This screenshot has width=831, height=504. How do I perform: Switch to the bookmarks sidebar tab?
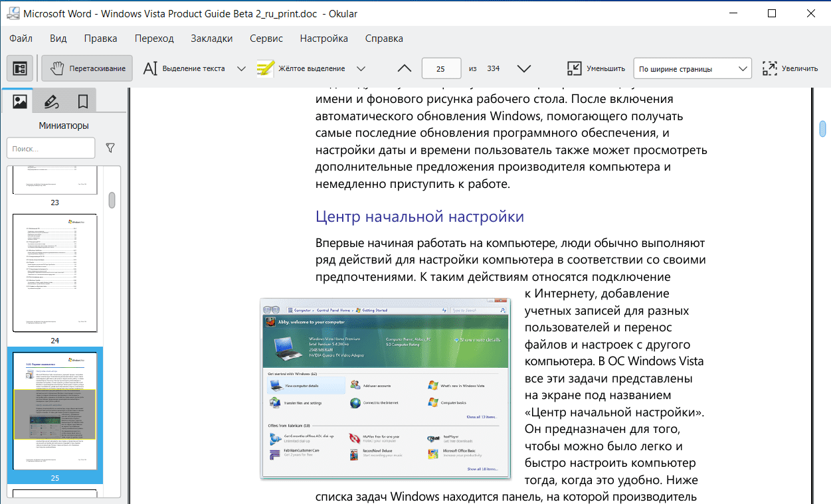point(82,101)
